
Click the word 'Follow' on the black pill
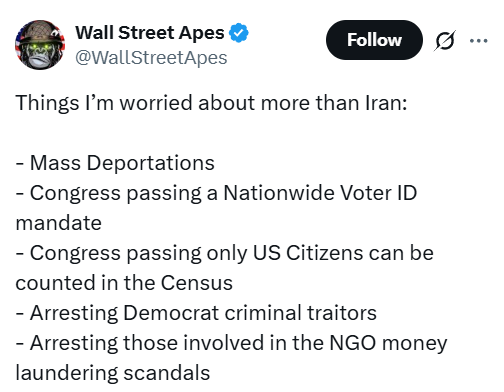[374, 40]
